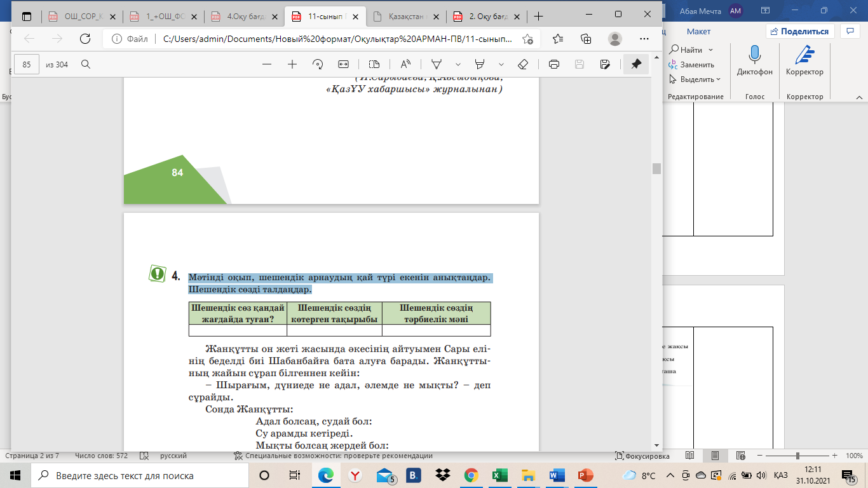Viewport: 868px width, 488px height.
Task: Increase Word zoom with the plus button
Action: [x=836, y=456]
